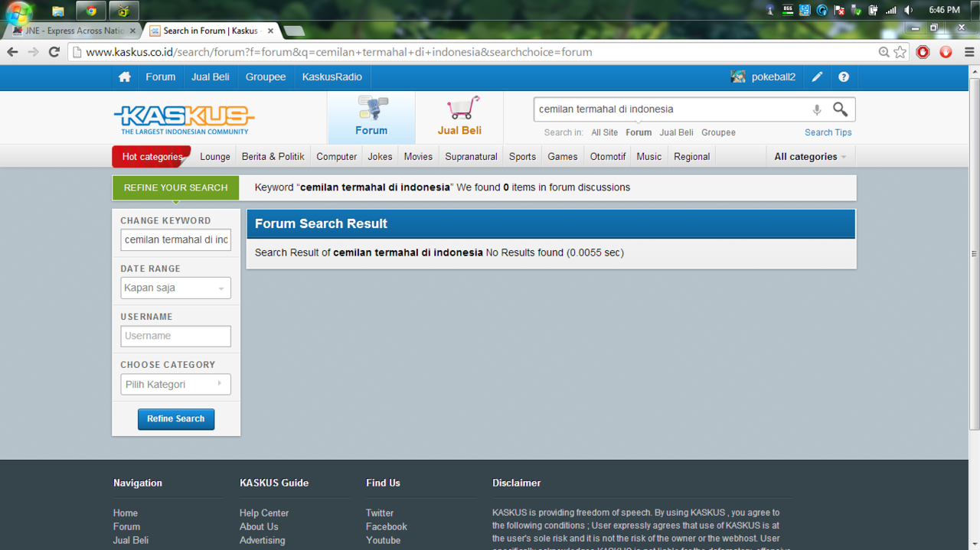This screenshot has width=980, height=550.
Task: Click the pokeball2 user avatar
Action: point(738,77)
